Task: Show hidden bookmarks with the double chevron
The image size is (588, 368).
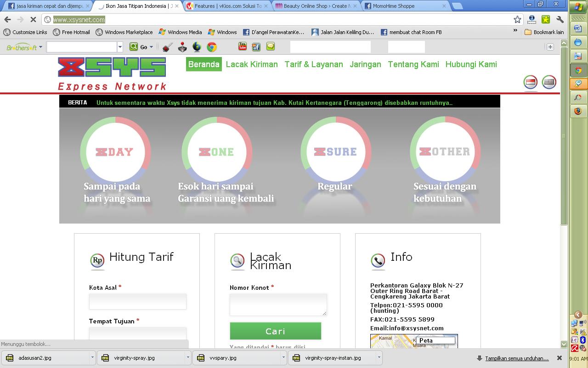Action: 515,30
